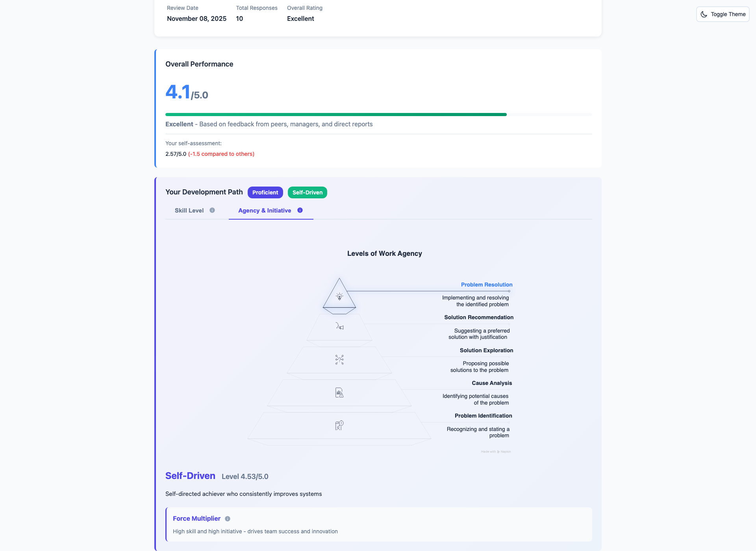Toggle the page theme
This screenshot has height=551, width=756.
coord(723,14)
